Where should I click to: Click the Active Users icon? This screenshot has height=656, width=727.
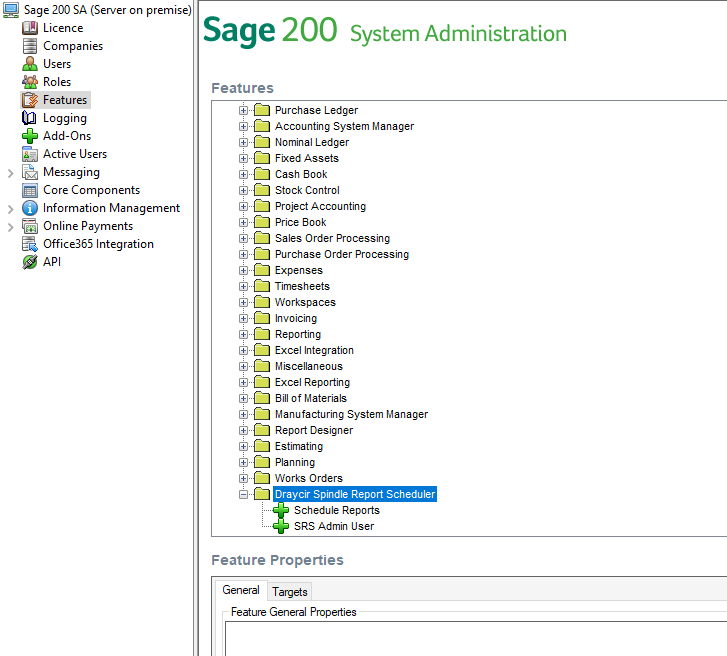coord(30,154)
